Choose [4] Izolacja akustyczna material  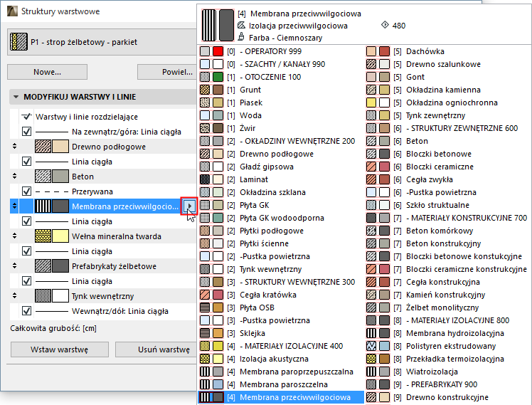(282, 359)
